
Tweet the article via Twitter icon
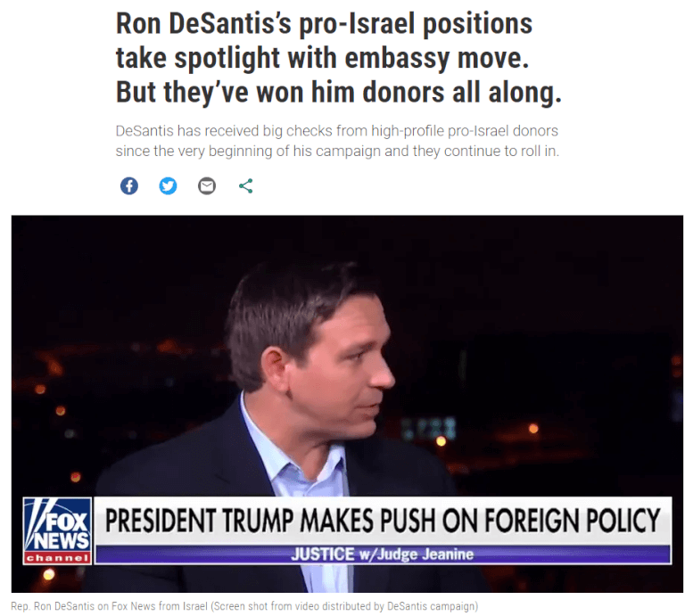(168, 186)
